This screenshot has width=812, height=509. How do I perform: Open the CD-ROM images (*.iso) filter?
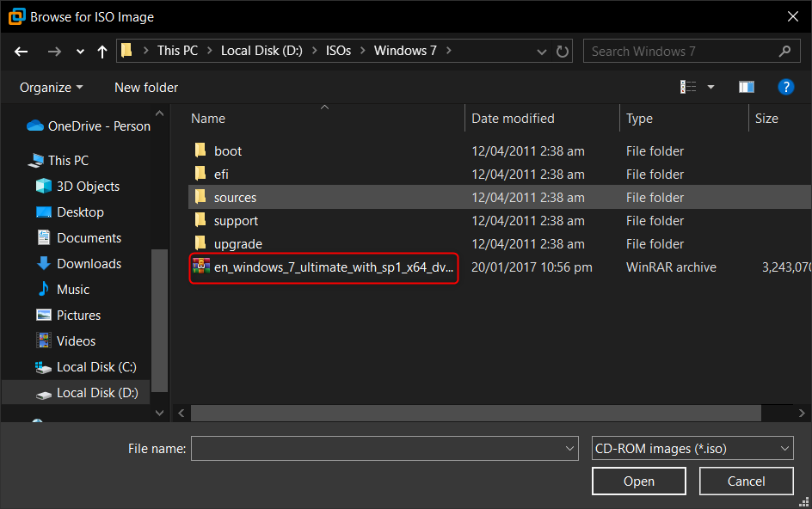coord(692,449)
